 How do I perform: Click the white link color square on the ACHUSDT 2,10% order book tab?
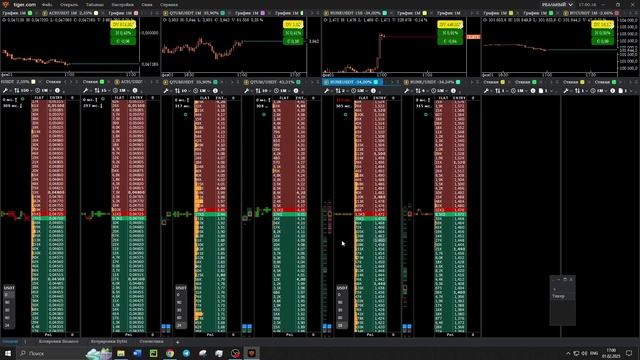(x=33, y=82)
